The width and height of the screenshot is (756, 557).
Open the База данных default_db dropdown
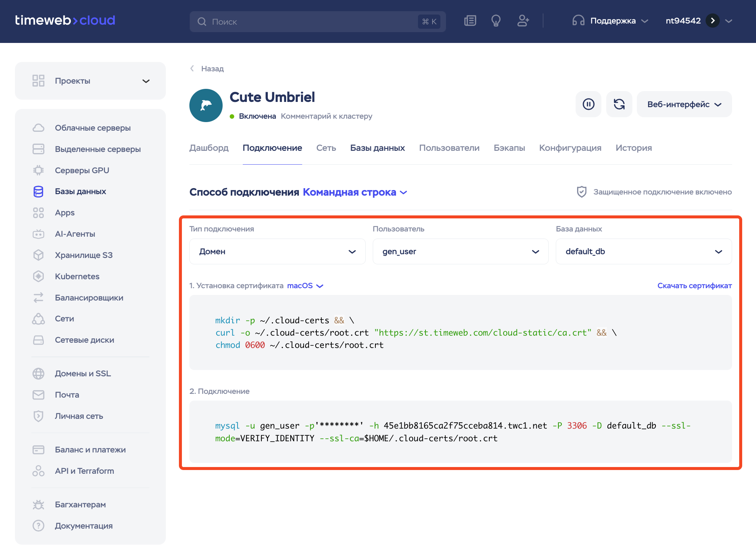[644, 252]
